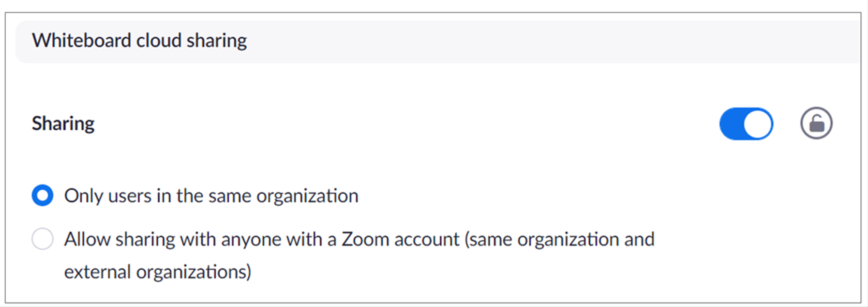Click the bold 'Sharing' setting label
The width and height of the screenshot is (868, 307).
[x=63, y=123]
